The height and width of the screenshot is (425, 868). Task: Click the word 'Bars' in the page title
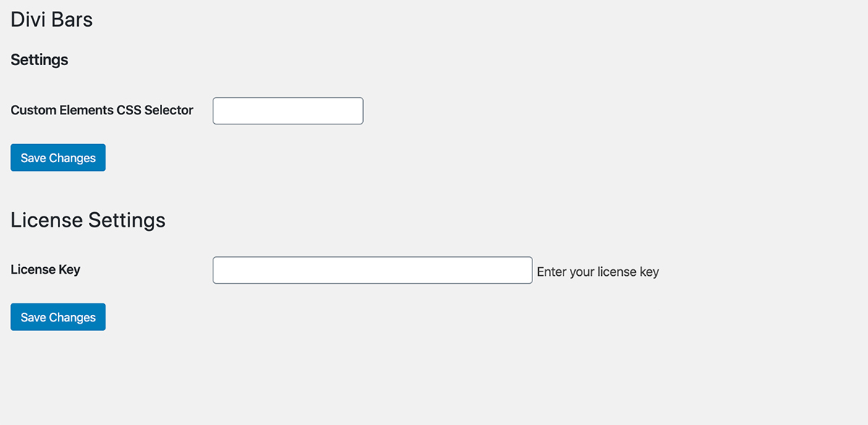72,20
